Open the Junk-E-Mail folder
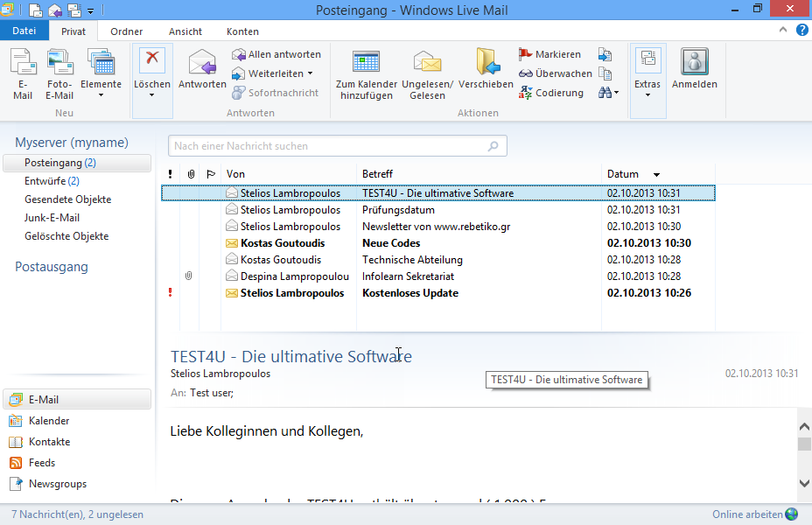 [x=52, y=218]
